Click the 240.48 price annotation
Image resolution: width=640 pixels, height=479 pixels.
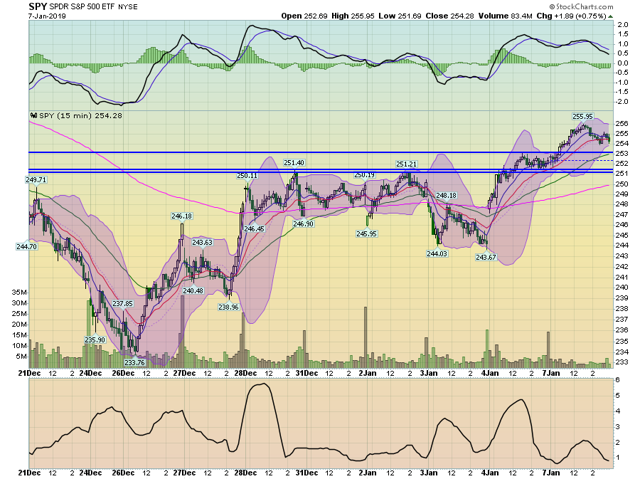point(193,291)
